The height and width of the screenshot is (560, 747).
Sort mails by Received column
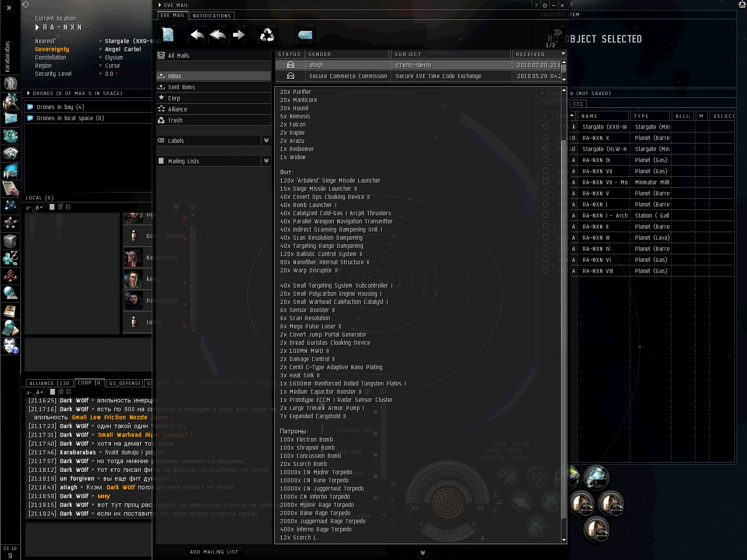[539, 54]
